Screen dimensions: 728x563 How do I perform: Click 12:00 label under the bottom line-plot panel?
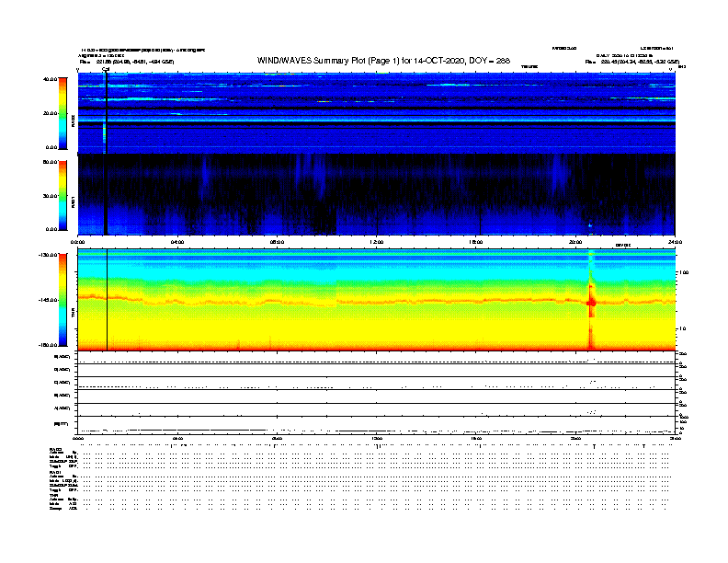tap(377, 439)
